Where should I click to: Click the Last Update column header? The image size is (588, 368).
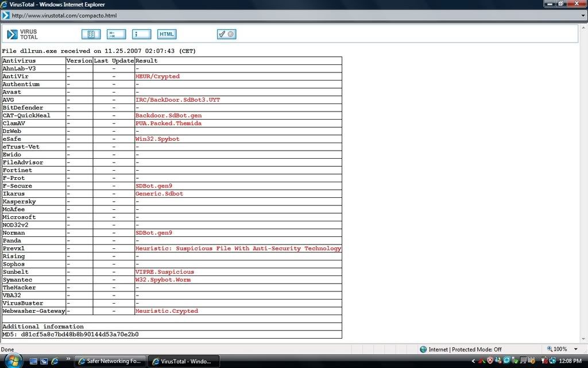point(114,60)
